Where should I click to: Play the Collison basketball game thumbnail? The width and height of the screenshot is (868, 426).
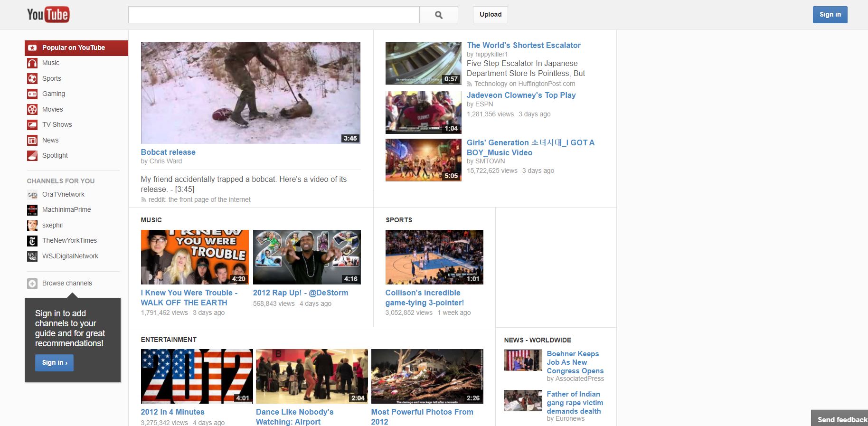434,257
